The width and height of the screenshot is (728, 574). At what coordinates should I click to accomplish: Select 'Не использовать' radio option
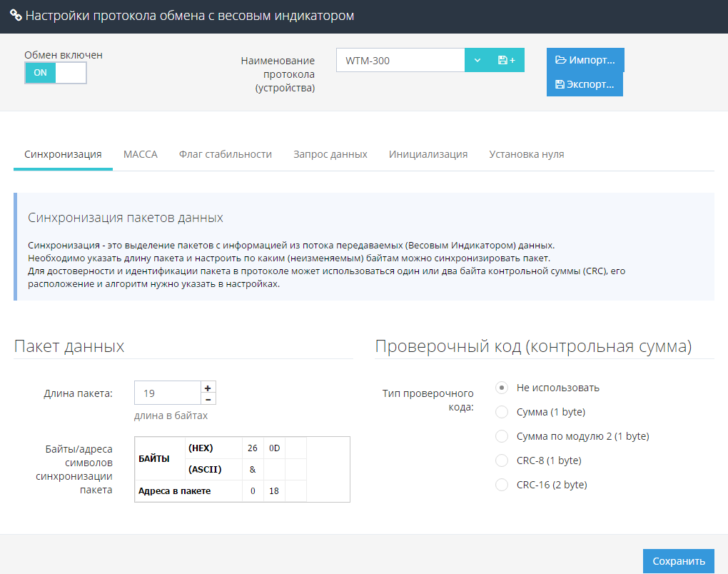502,388
